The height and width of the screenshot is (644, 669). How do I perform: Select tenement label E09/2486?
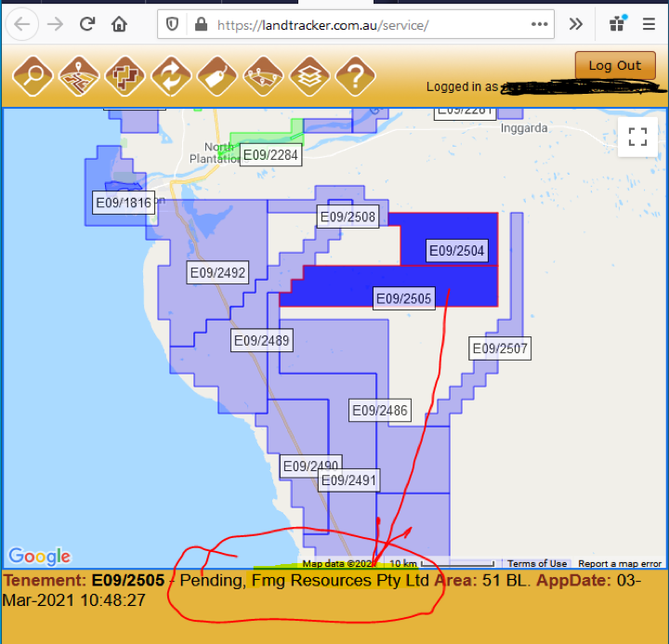(380, 411)
